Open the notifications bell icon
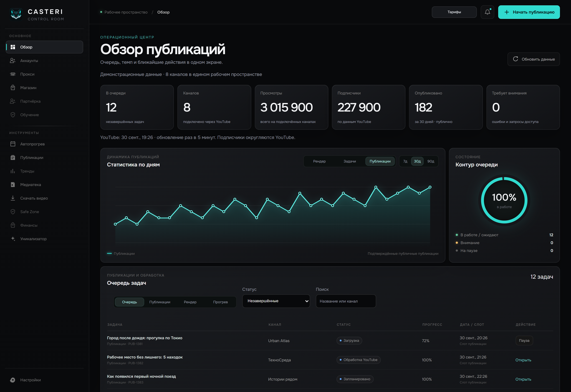The image size is (571, 392). tap(487, 12)
